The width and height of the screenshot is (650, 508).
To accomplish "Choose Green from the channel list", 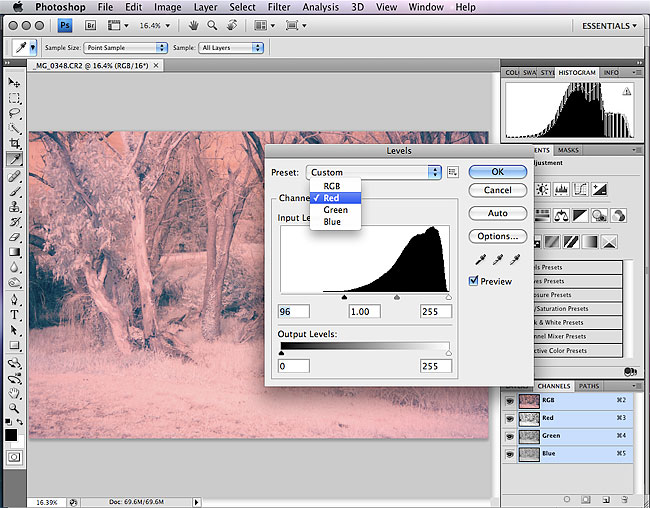I will (335, 210).
